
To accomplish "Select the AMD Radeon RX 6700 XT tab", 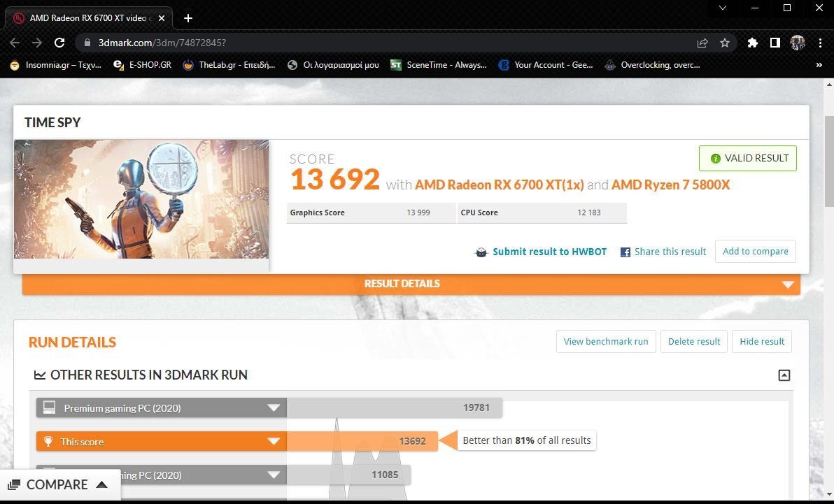I will (x=89, y=18).
